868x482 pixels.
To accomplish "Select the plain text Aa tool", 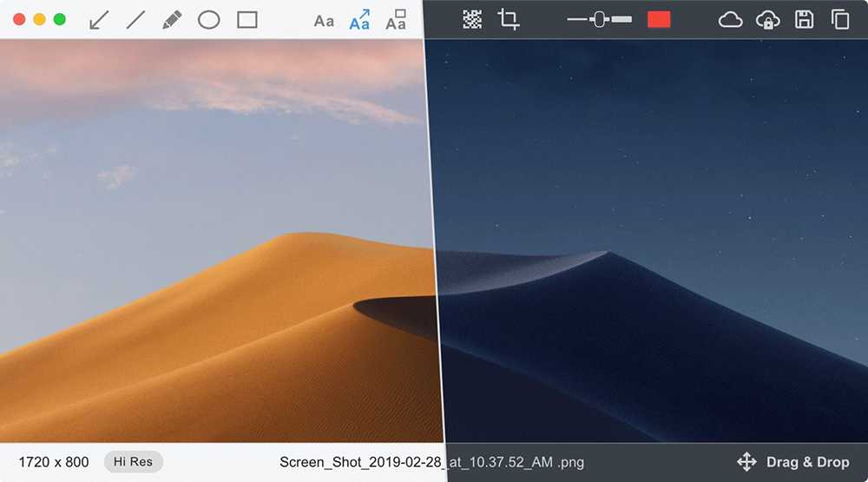I will [x=324, y=21].
